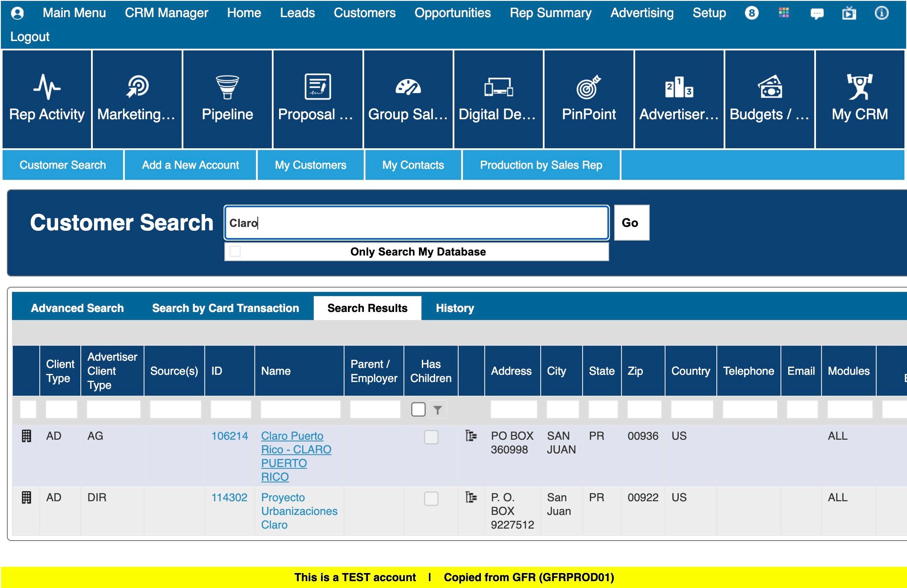The image size is (907, 588).
Task: Open the Claro Puerto Rico customer link
Action: click(x=292, y=436)
